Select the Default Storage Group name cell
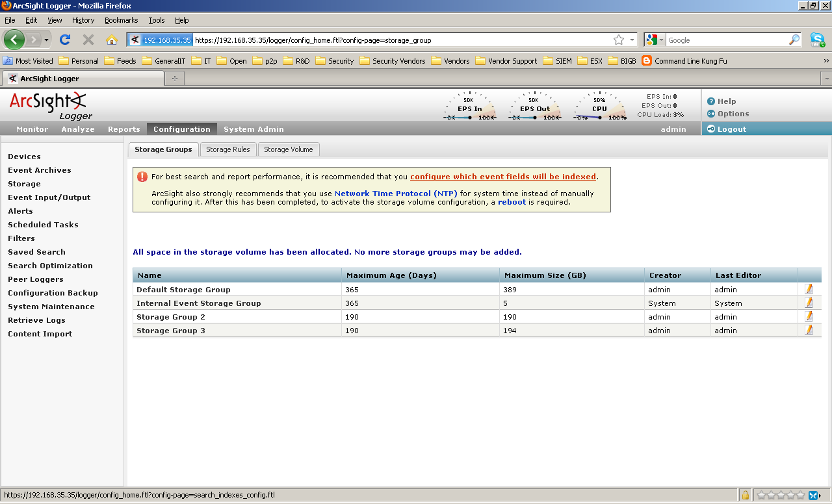 (237, 289)
